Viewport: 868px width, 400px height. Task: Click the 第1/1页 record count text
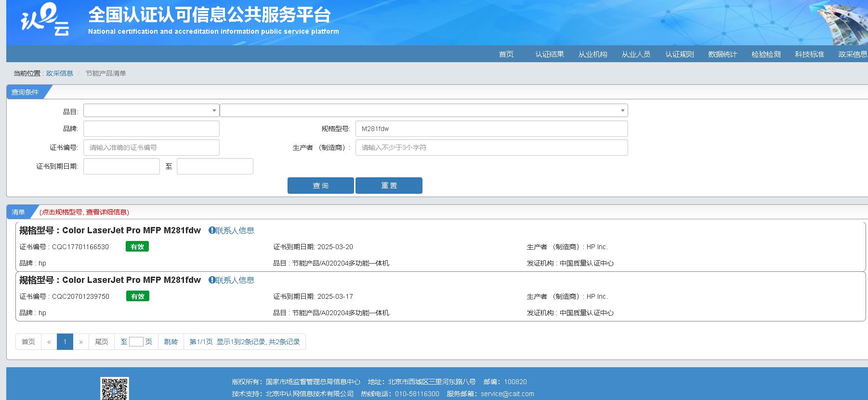point(245,342)
